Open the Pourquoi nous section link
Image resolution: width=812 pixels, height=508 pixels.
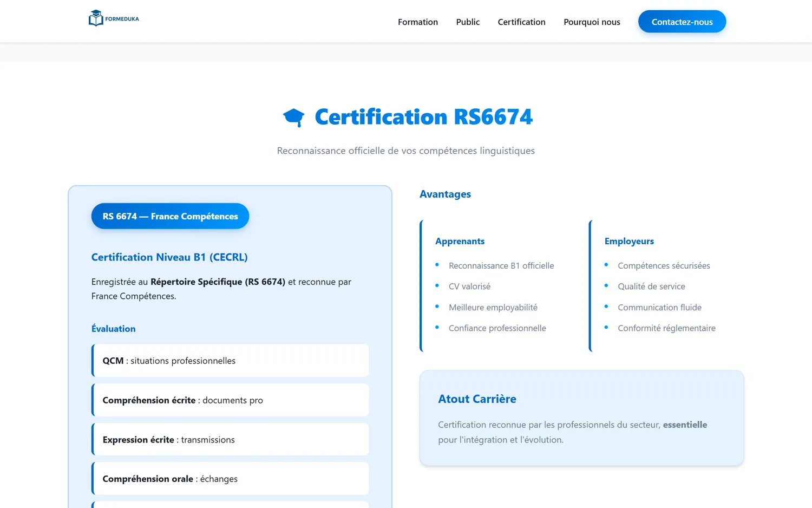(x=592, y=22)
